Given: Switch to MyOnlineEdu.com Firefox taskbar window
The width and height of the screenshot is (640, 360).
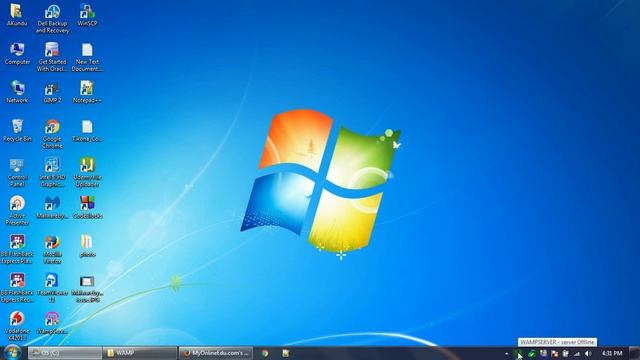Looking at the screenshot, I should [216, 353].
